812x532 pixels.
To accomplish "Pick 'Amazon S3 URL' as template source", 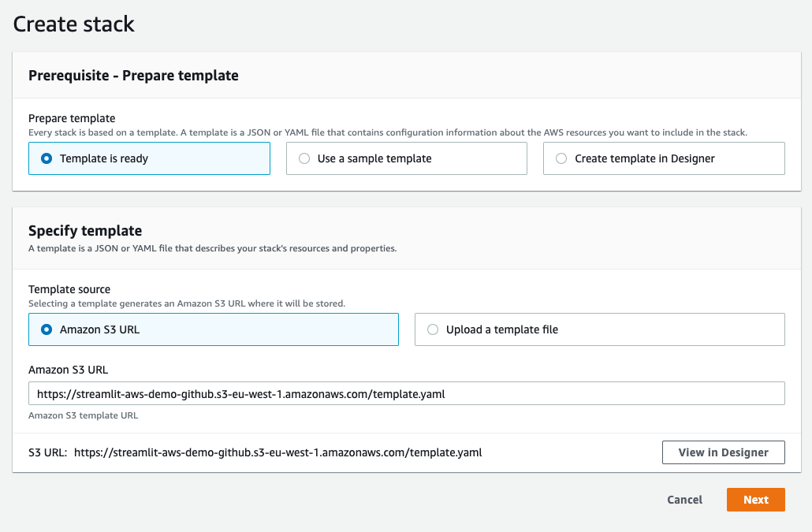I will pos(214,329).
